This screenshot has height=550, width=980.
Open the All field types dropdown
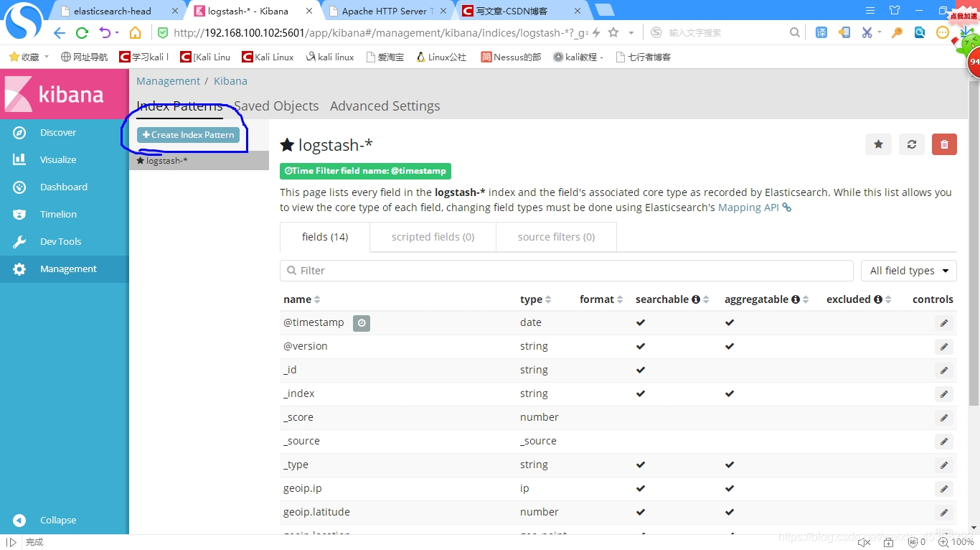coord(909,271)
